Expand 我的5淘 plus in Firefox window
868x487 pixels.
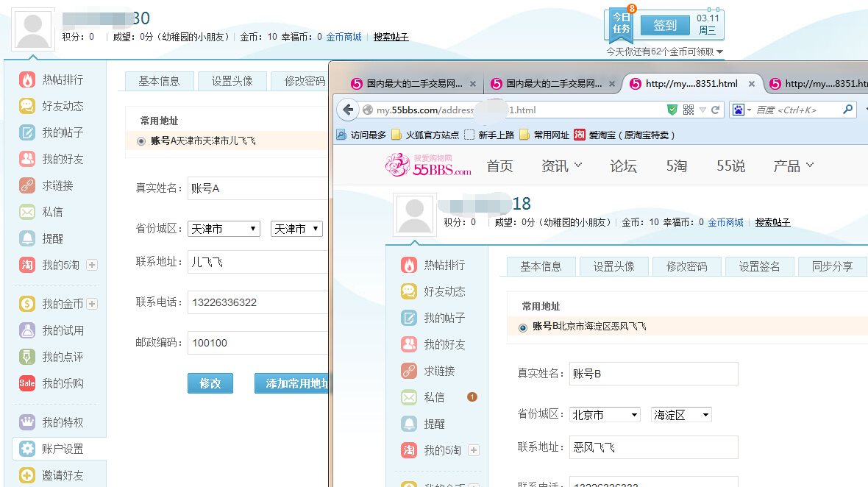point(473,450)
